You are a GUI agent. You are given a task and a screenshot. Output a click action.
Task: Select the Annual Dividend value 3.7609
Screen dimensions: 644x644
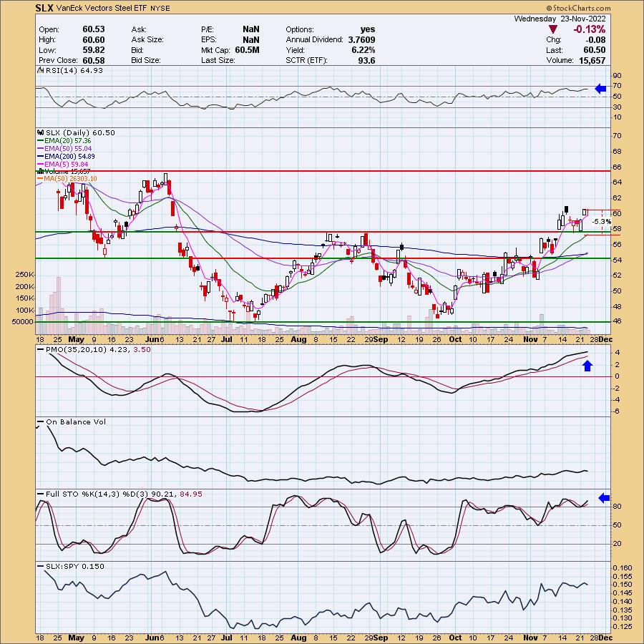click(x=361, y=40)
